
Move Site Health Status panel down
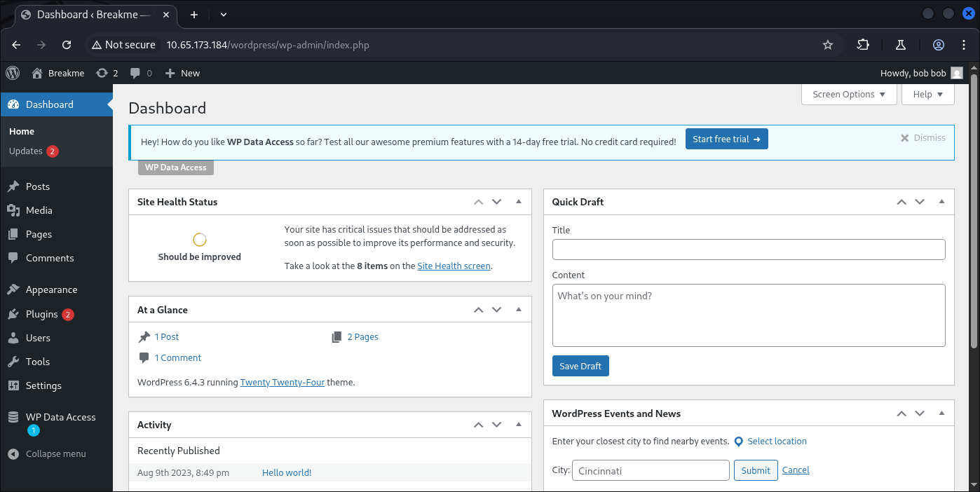click(x=497, y=202)
